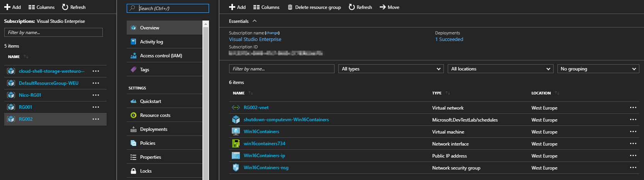Open 1 Succeeded deployments link
Screen dimensions: 644x180
point(449,39)
